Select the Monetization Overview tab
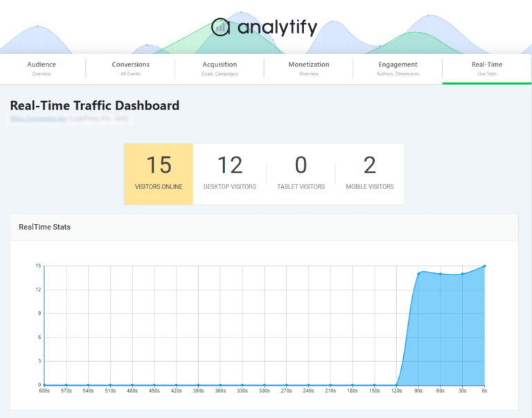 (x=308, y=69)
